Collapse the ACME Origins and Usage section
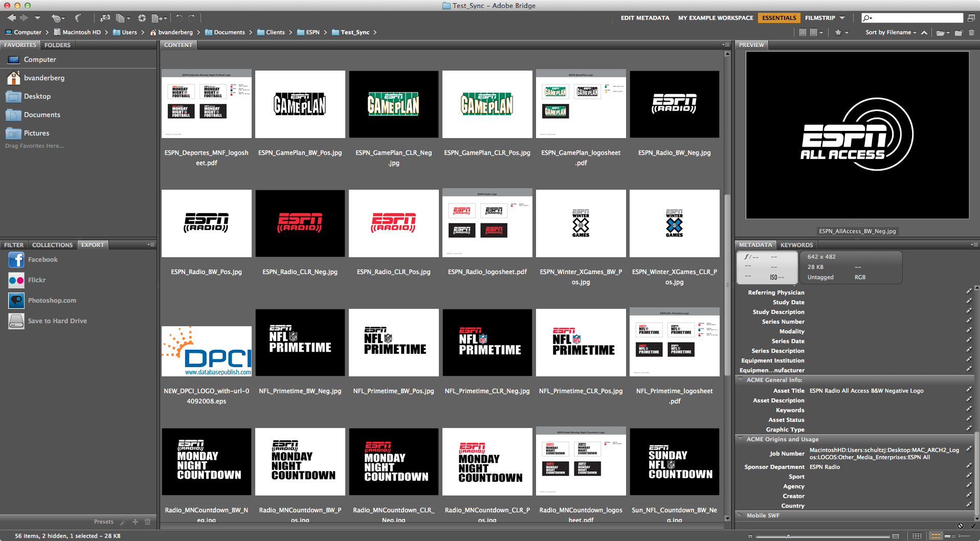This screenshot has width=980, height=541. click(x=740, y=439)
